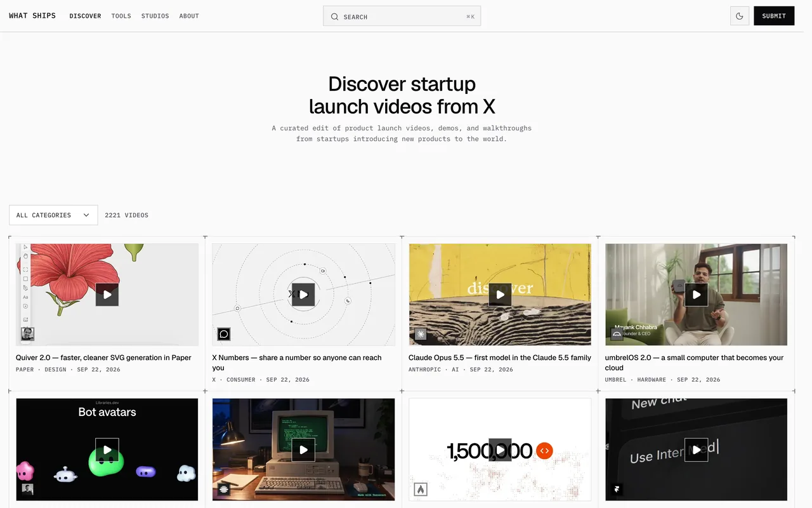The width and height of the screenshot is (812, 508).
Task: Play the 1,500,000 video
Action: click(500, 450)
